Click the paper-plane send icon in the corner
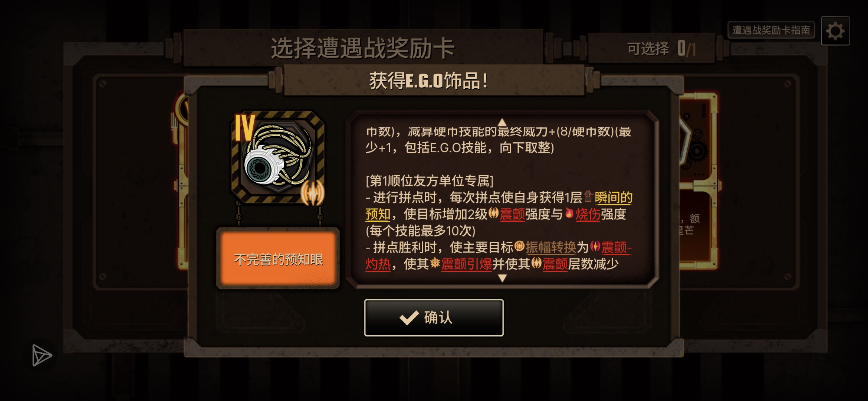 pyautogui.click(x=42, y=355)
